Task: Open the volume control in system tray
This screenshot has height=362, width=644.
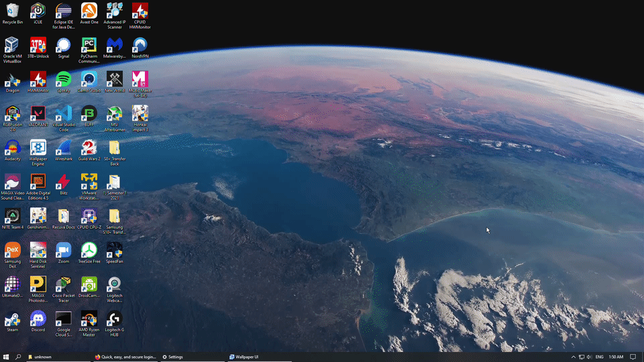Action: click(589, 357)
